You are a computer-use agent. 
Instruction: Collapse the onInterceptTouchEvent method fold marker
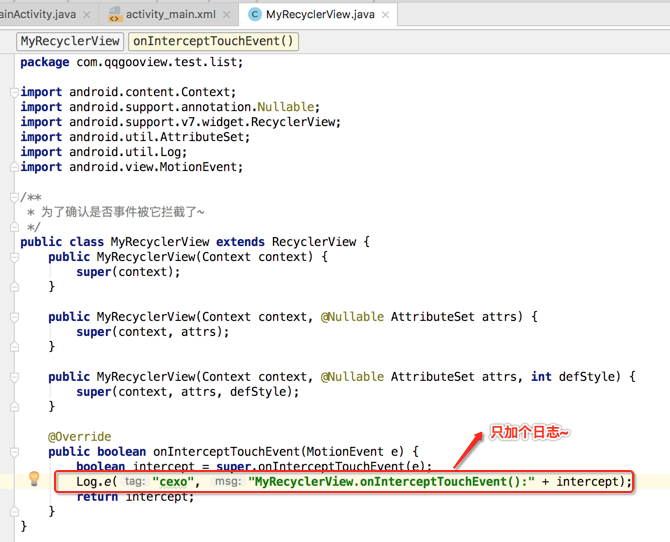[x=14, y=452]
